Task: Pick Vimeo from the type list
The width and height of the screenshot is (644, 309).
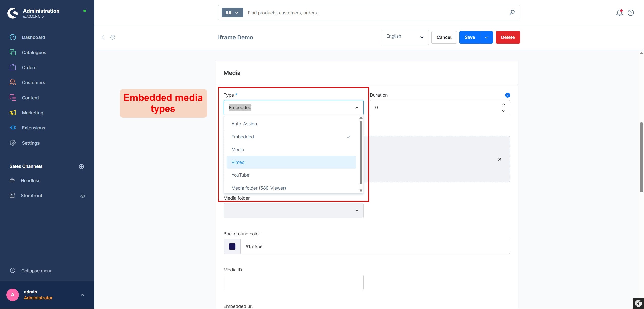Action: click(x=291, y=162)
